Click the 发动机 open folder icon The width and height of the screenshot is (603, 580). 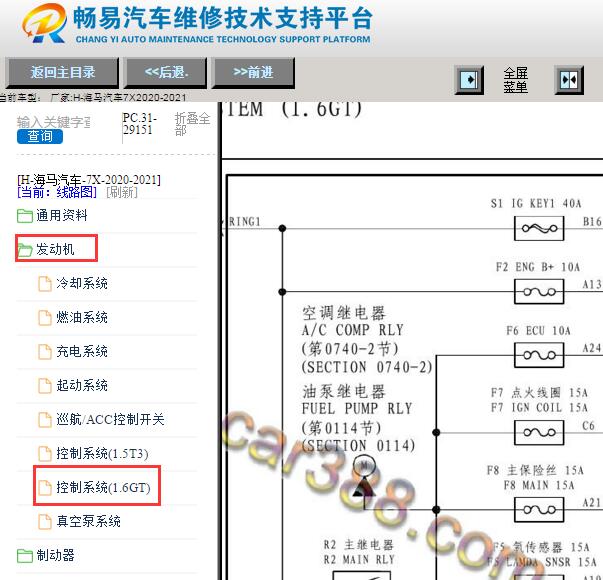coord(25,250)
